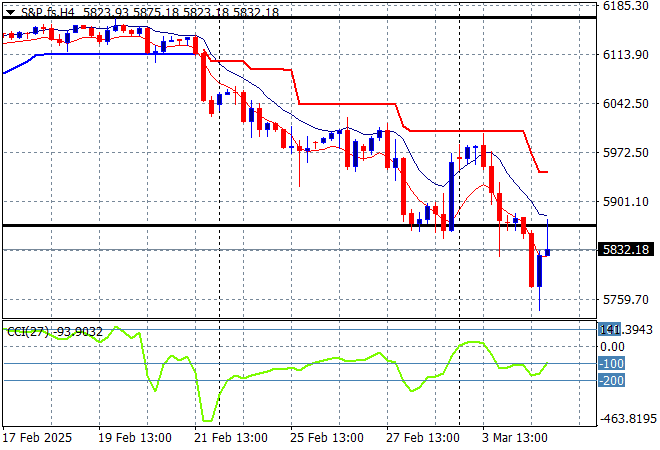Click the CCI 0.00 level label
The image size is (660, 450).
(612, 347)
